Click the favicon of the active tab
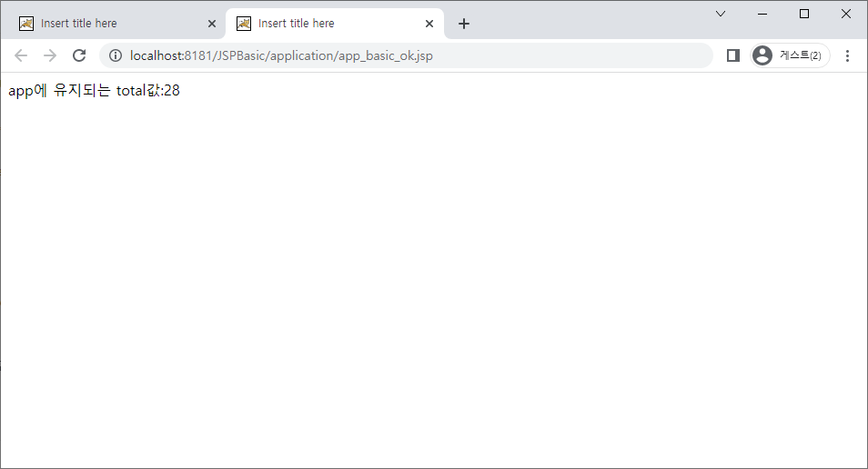Viewport: 868px width, 469px height. pyautogui.click(x=244, y=24)
